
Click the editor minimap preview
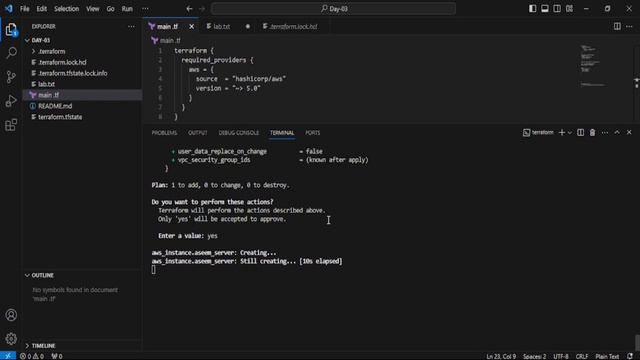coord(592,66)
